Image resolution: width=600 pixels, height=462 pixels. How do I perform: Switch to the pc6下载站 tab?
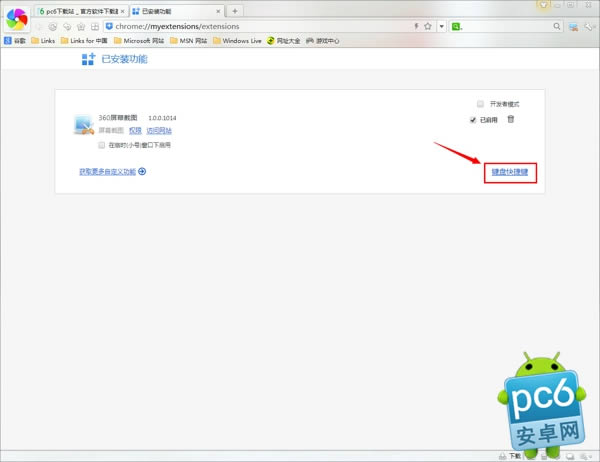pyautogui.click(x=78, y=10)
